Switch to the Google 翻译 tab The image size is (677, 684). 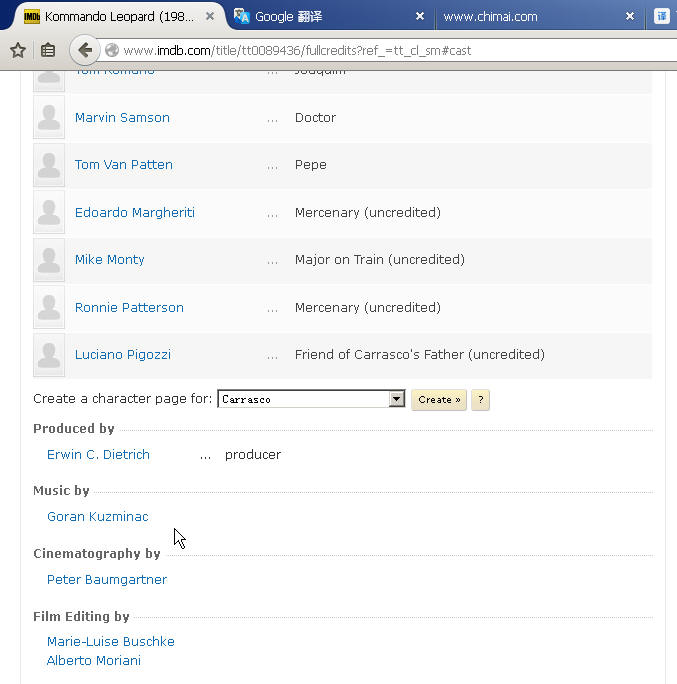[x=330, y=17]
